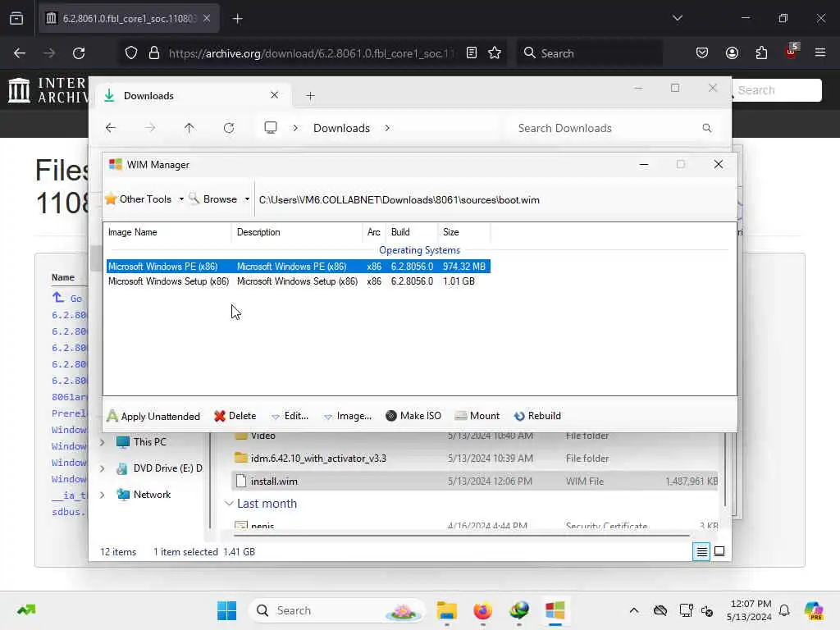Open Firefox extensions puzzle icon
The width and height of the screenshot is (840, 630).
pos(761,52)
